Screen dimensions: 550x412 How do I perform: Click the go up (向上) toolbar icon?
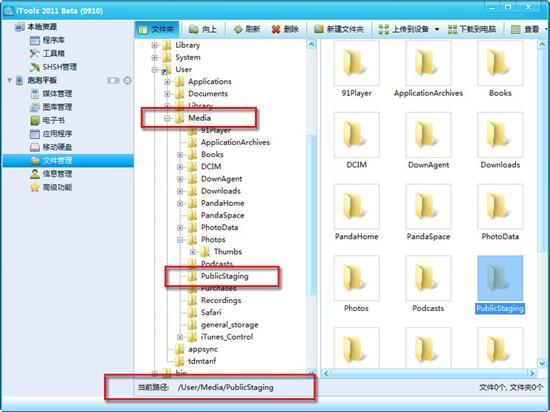coord(194,29)
